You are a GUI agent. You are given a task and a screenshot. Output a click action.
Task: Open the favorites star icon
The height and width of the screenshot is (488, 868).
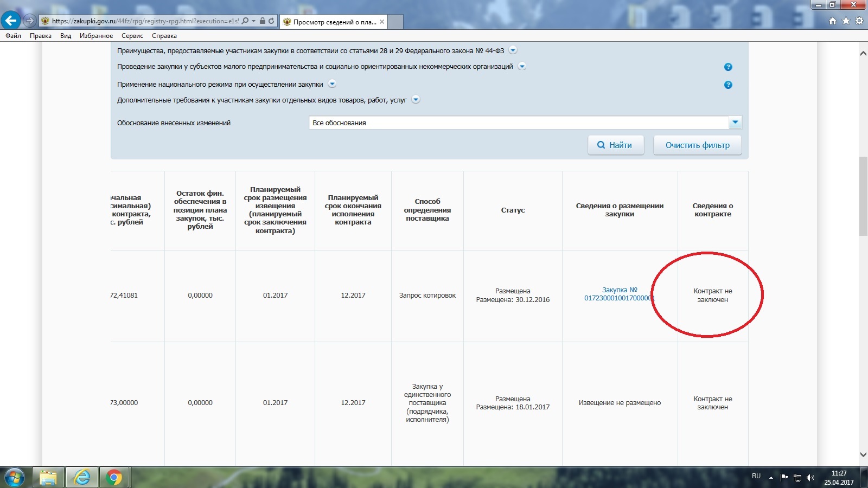pos(846,21)
